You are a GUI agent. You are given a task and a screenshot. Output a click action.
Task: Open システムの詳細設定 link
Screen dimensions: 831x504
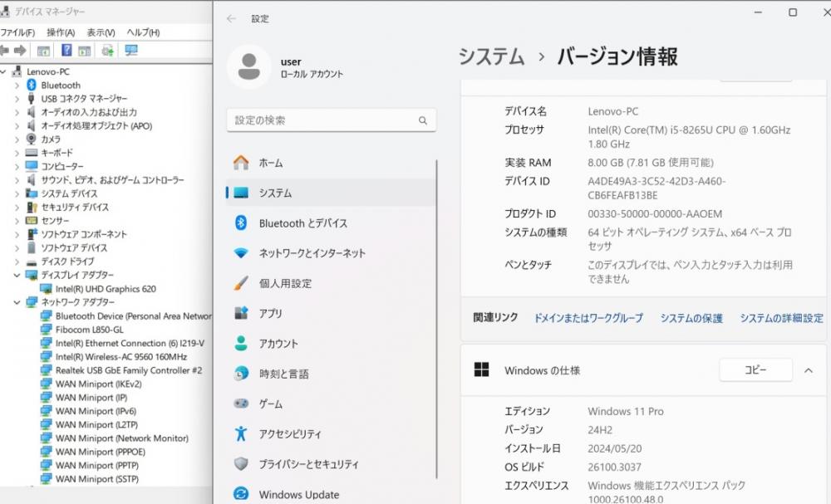(x=782, y=318)
